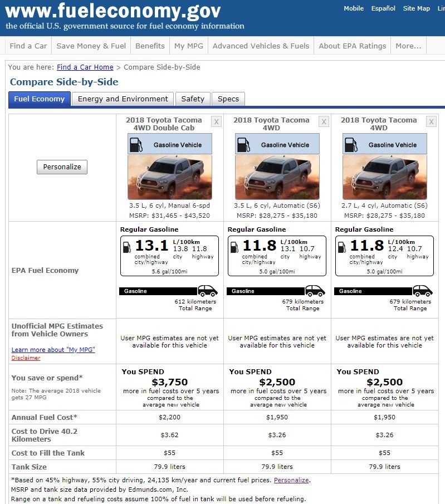445x504 pixels.
Task: Remove the Tacoma 4WD Double Cab column
Action: [217, 122]
